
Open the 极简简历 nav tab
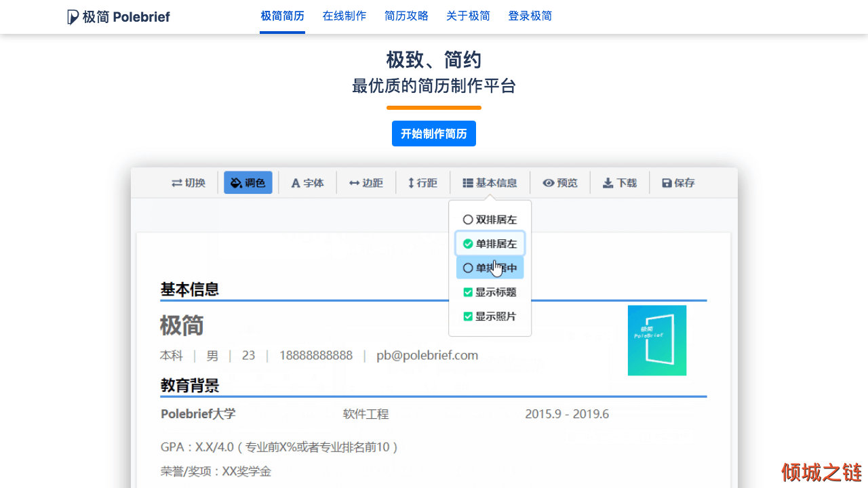click(x=282, y=16)
